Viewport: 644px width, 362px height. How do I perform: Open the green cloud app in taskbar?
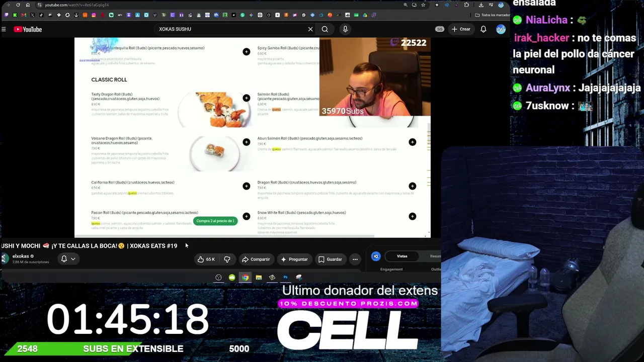click(x=232, y=278)
